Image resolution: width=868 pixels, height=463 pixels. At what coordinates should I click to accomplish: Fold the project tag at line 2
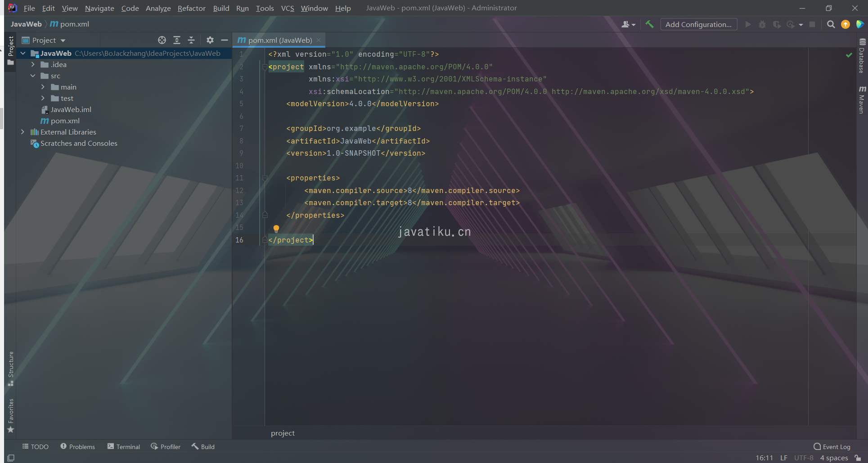pyautogui.click(x=265, y=67)
